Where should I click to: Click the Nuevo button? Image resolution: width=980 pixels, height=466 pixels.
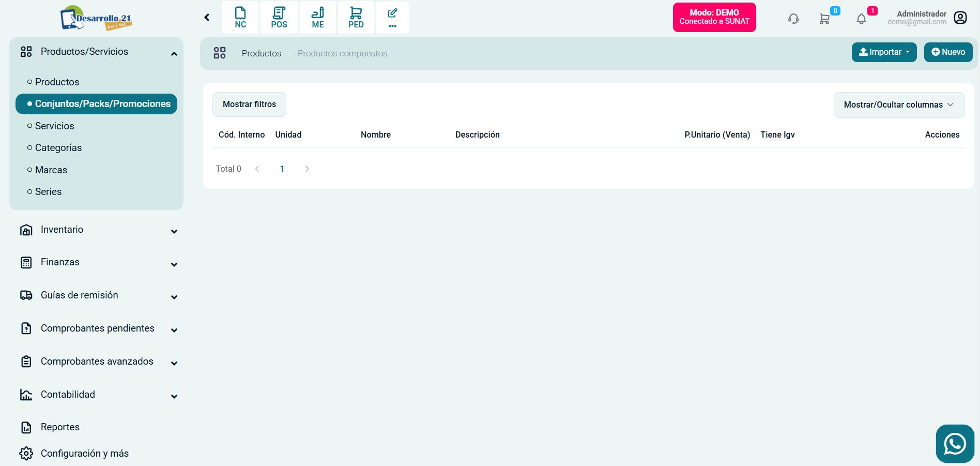948,52
